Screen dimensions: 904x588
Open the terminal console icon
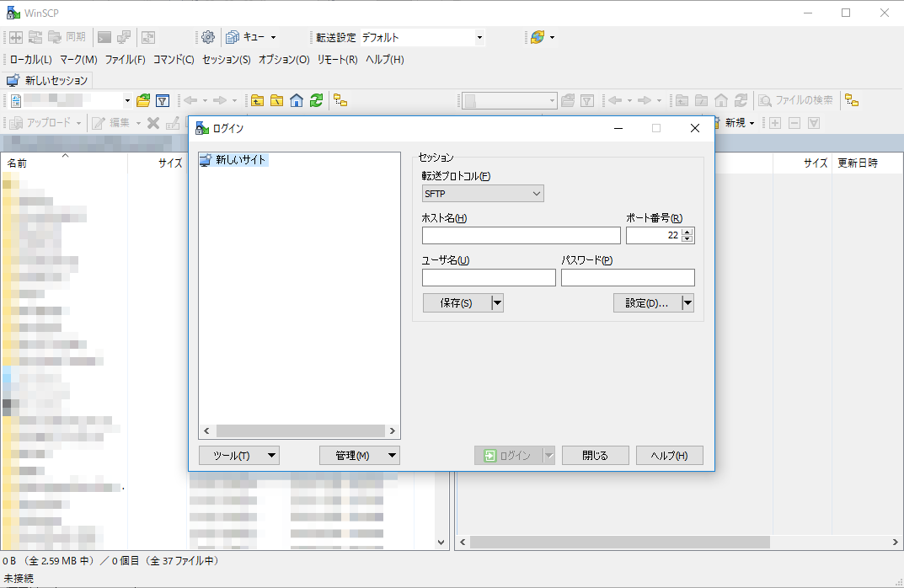click(x=104, y=37)
